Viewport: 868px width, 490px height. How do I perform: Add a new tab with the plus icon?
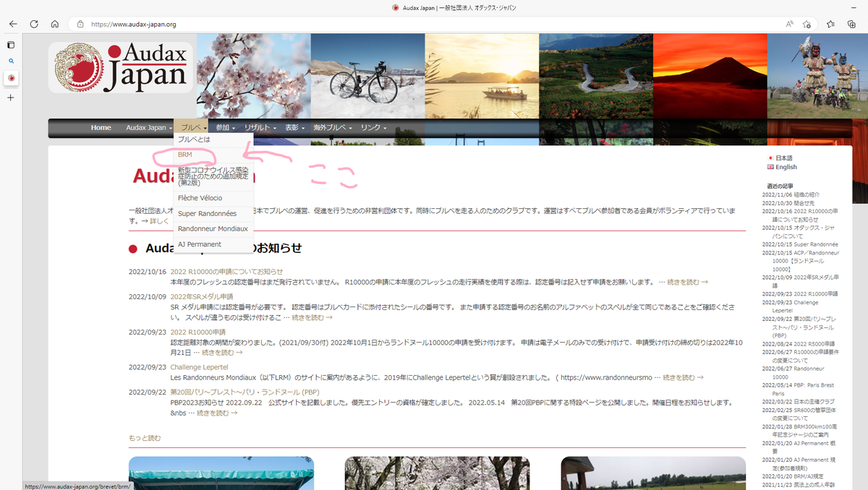point(11,97)
